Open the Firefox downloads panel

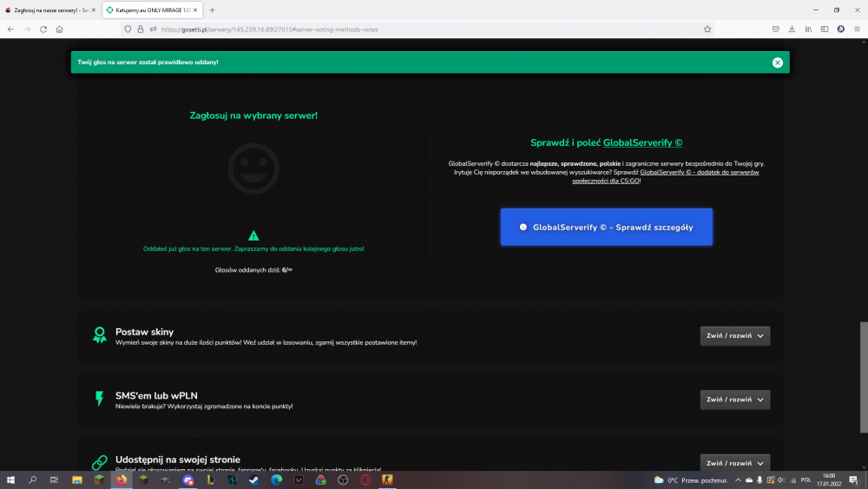792,30
